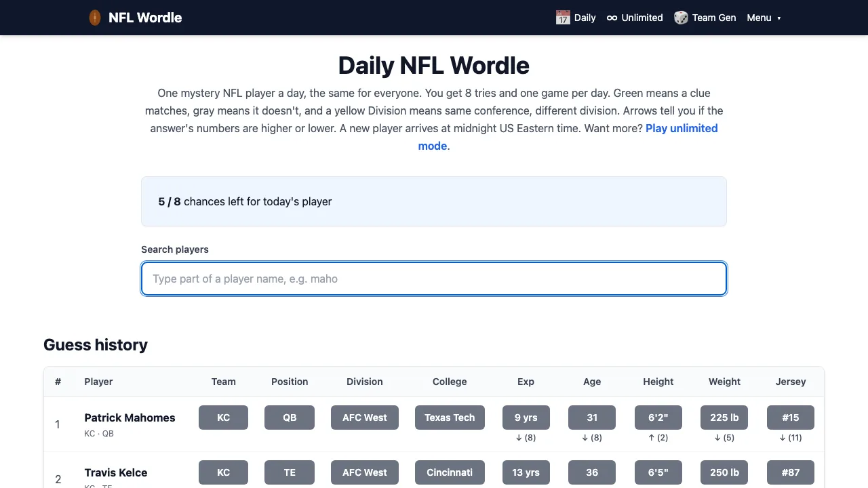
Task: Click the QB position badge for Mahomes
Action: 290,418
